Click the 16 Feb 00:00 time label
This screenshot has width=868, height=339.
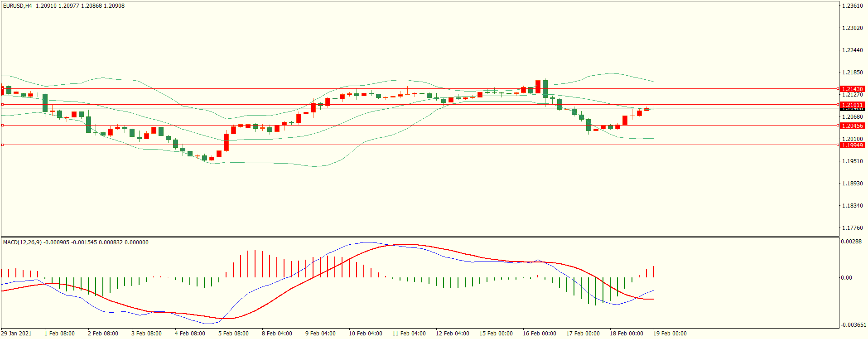pos(539,334)
